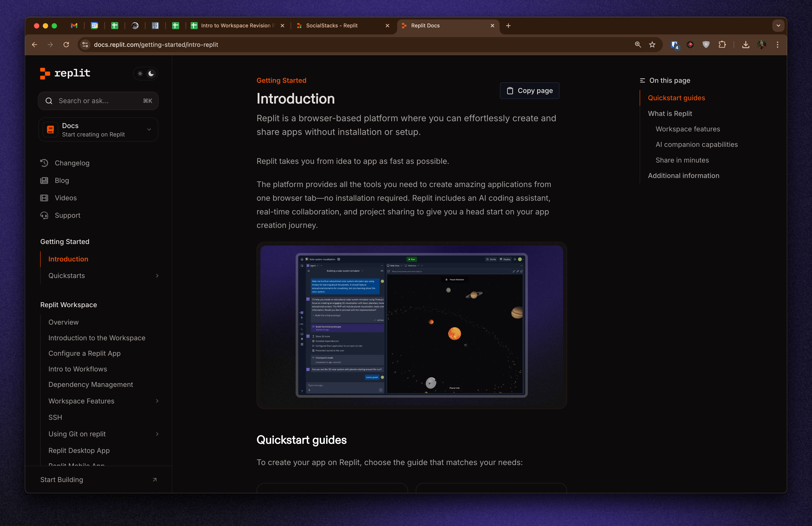The image size is (812, 526).
Task: Open browser downloads
Action: 746,45
